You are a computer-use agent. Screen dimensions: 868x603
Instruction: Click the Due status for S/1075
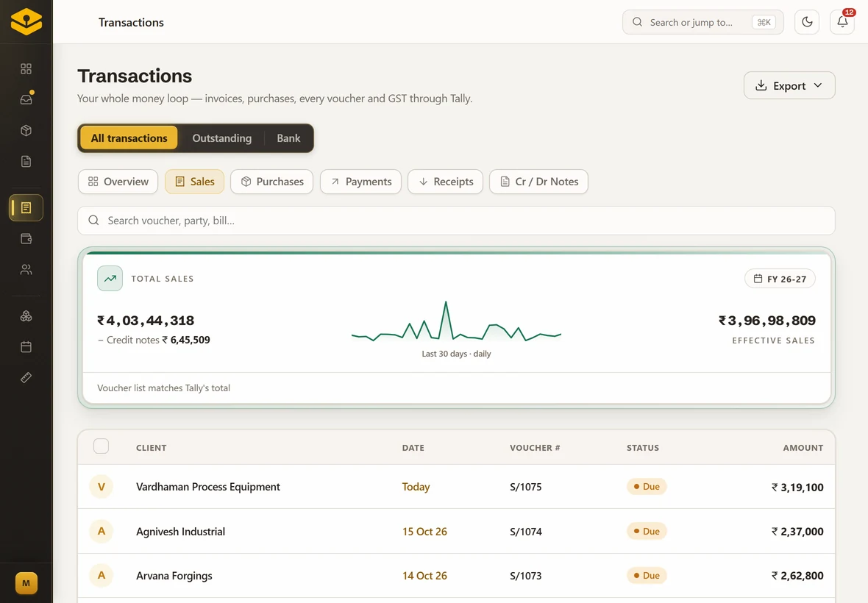point(647,487)
